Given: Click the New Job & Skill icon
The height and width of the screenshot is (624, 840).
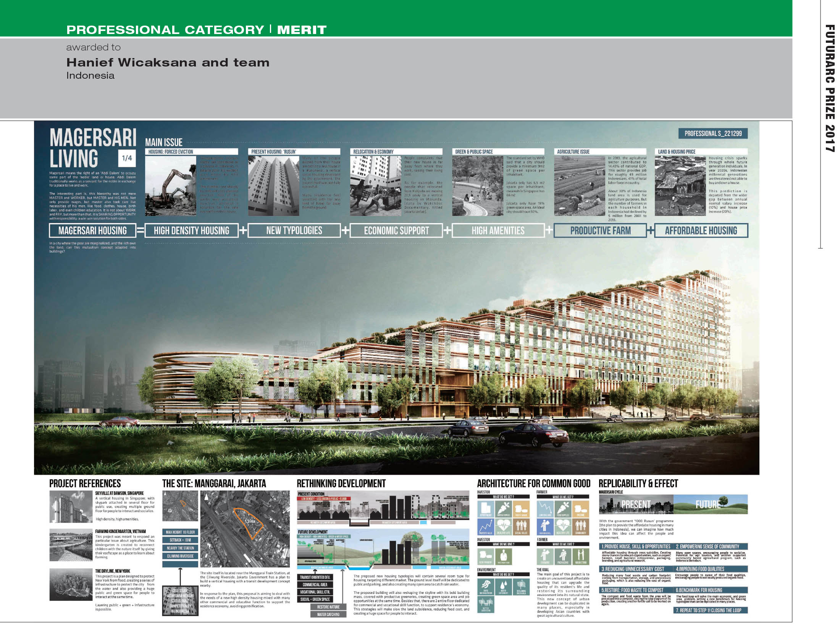Looking at the screenshot, I should pyautogui.click(x=545, y=527).
